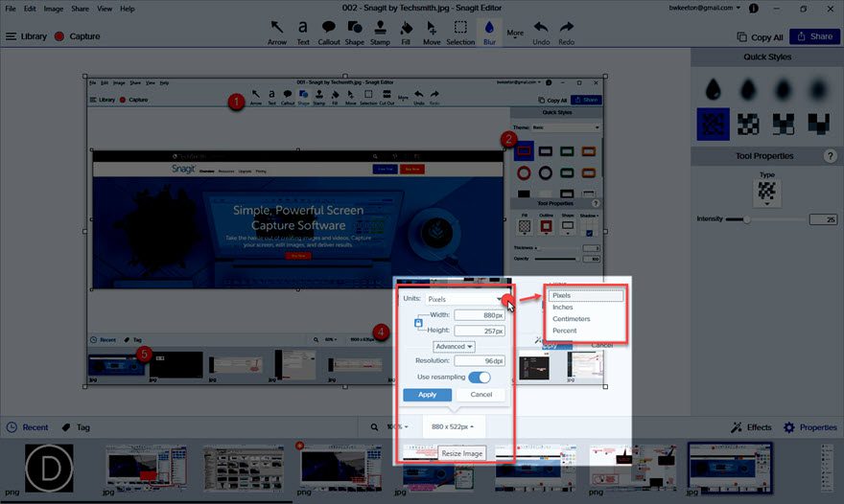
Task: Open the More tools dropdown
Action: point(515,34)
